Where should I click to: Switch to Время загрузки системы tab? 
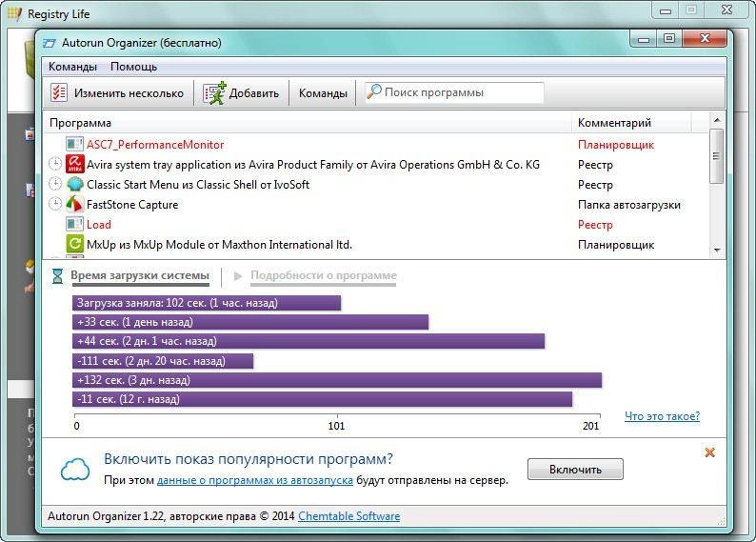140,276
